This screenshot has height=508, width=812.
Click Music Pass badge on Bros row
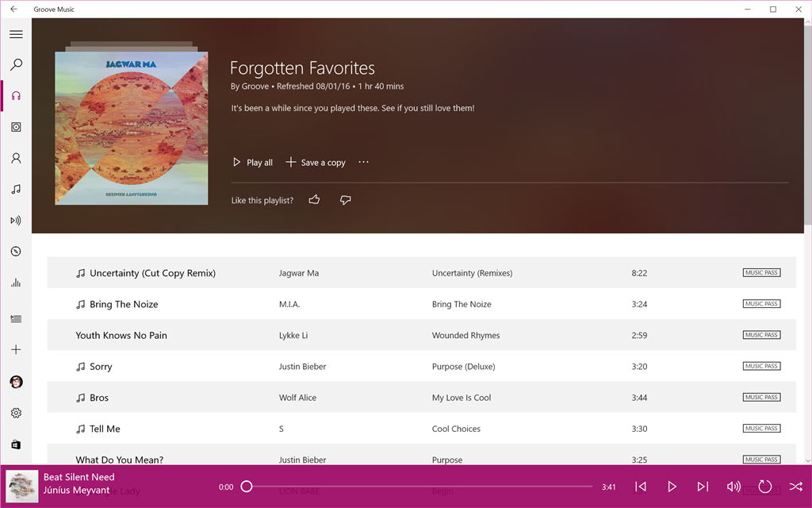tap(761, 397)
